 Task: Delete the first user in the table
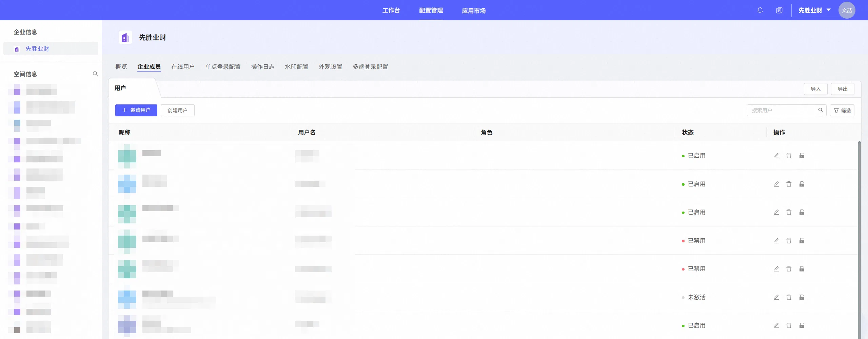coord(789,156)
